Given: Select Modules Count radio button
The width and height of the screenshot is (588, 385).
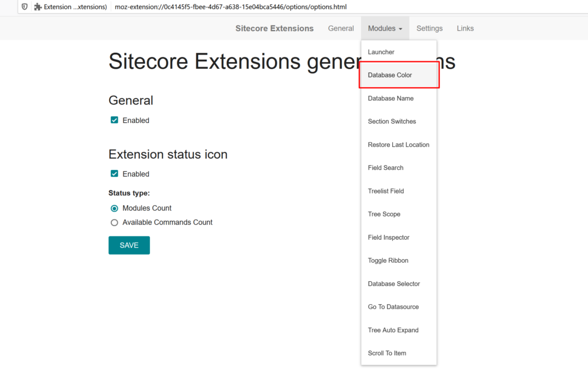Looking at the screenshot, I should pyautogui.click(x=114, y=208).
